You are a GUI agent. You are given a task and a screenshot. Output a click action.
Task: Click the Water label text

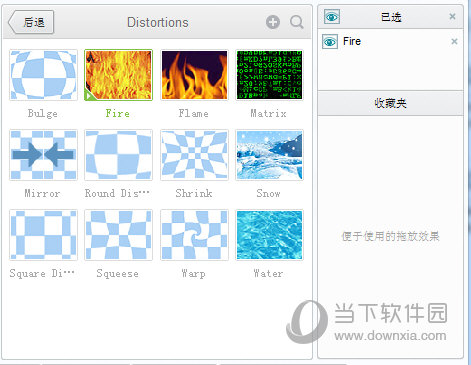click(268, 274)
